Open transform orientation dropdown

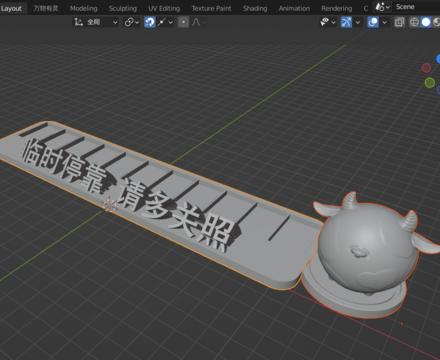96,22
